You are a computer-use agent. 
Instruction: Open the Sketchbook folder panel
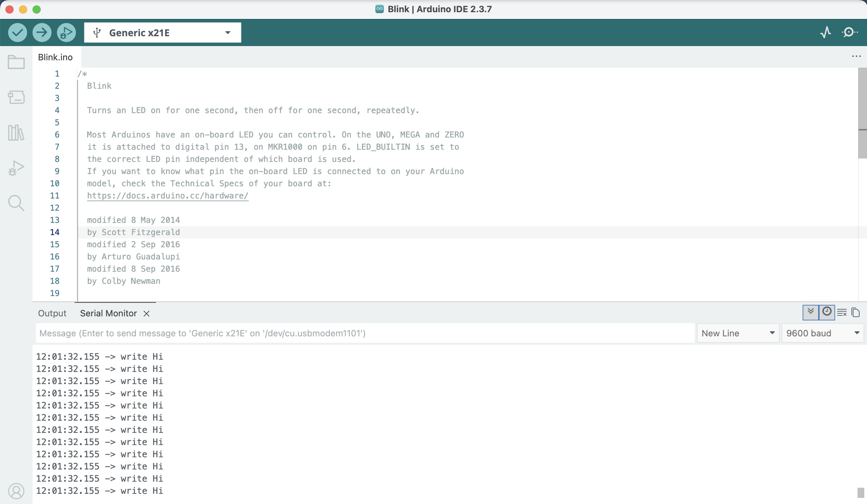coord(16,62)
